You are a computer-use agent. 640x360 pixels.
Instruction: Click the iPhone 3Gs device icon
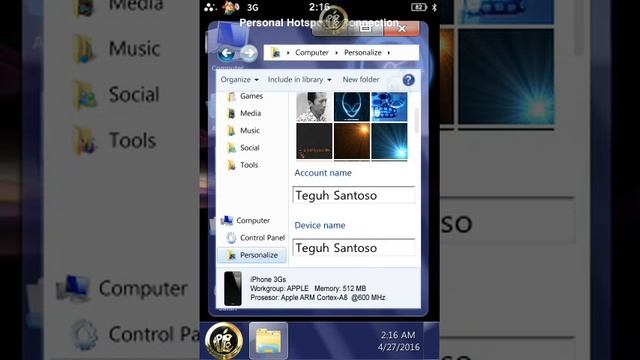coord(233,289)
